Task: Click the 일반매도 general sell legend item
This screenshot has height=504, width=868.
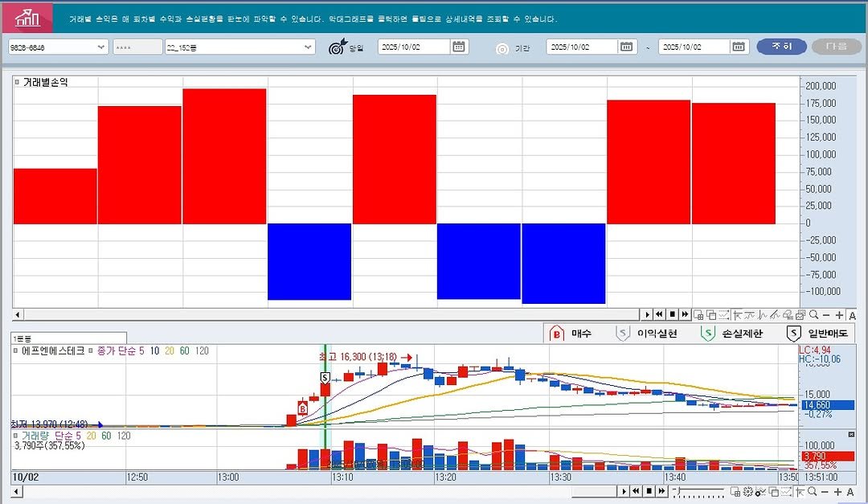Action: click(x=820, y=334)
